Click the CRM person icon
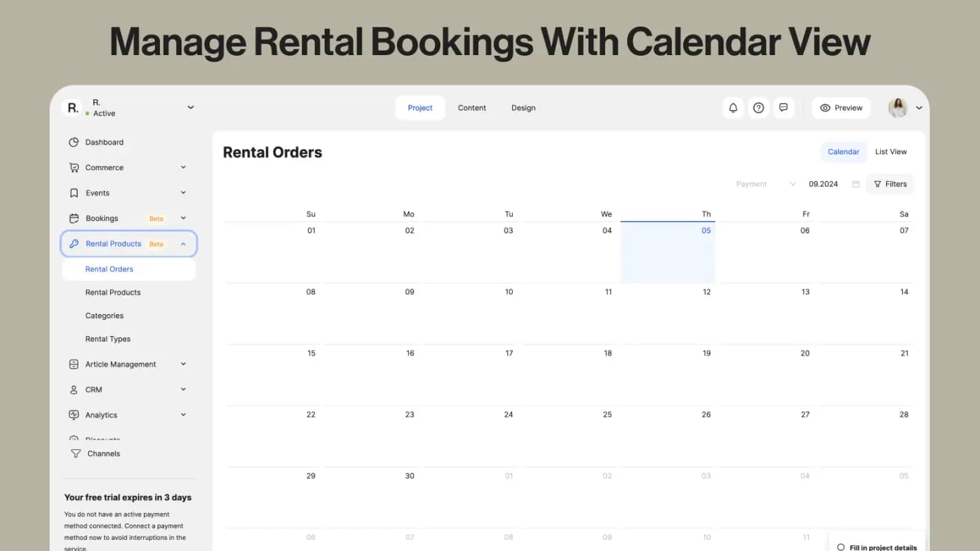980x551 pixels. (x=74, y=390)
